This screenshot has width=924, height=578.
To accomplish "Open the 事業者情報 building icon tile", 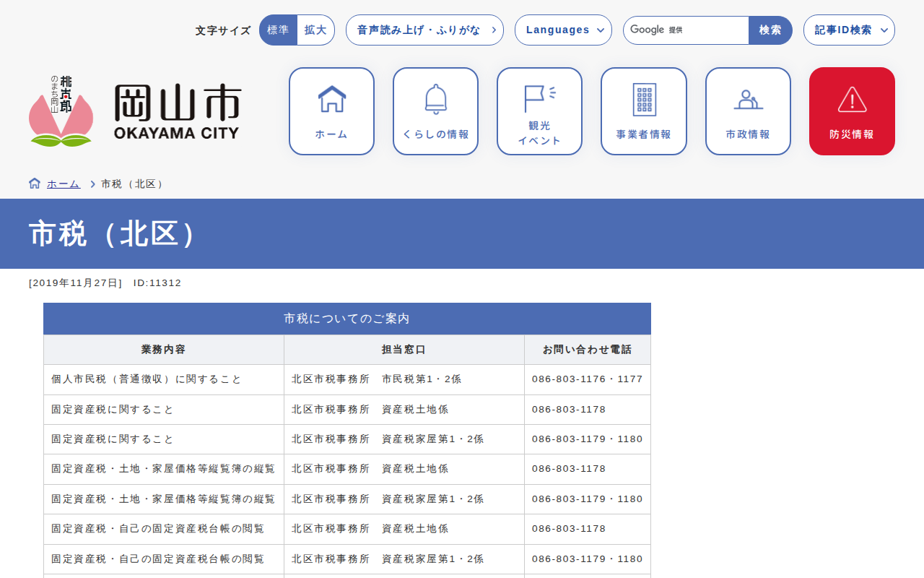I will click(643, 111).
